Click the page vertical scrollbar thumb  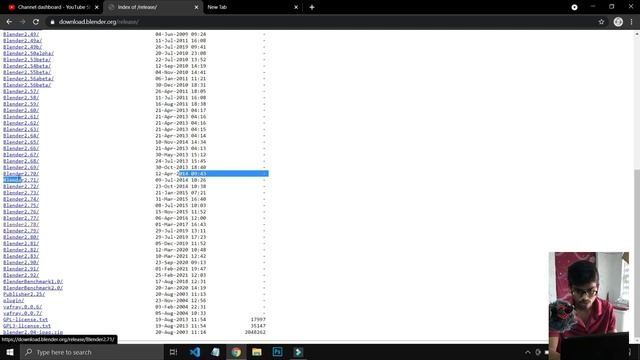pyautogui.click(x=637, y=253)
